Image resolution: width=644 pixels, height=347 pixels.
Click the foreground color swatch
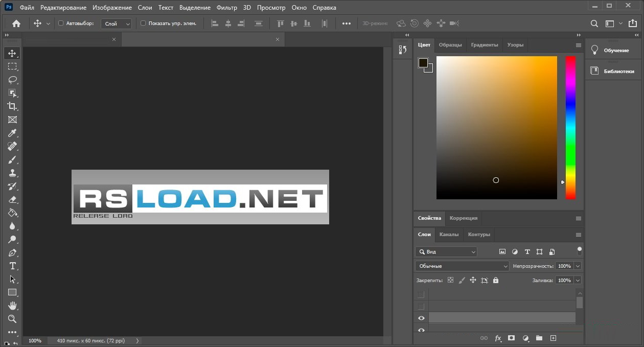click(423, 63)
